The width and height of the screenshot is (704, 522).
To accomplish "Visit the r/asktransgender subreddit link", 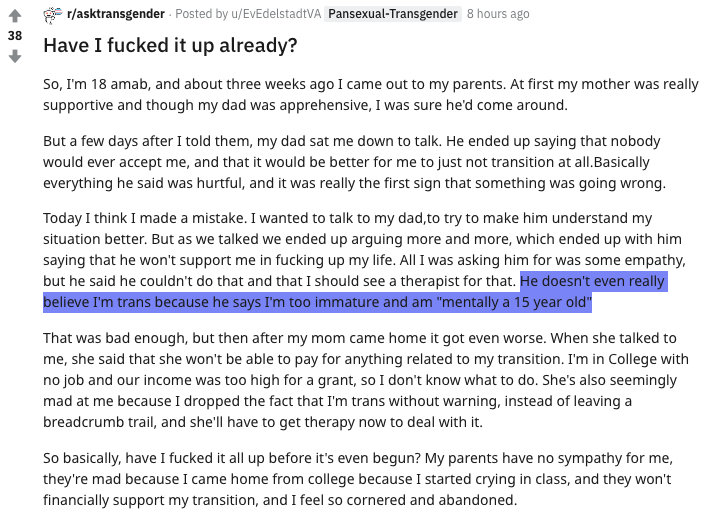I will tap(116, 14).
